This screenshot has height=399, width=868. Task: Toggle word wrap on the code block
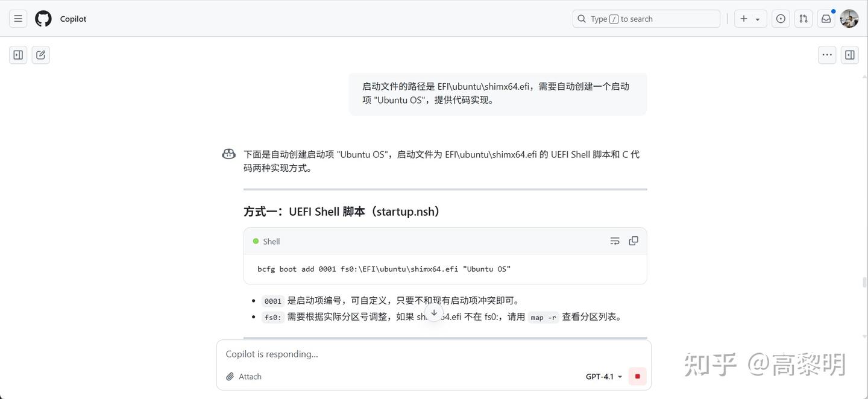coord(614,240)
